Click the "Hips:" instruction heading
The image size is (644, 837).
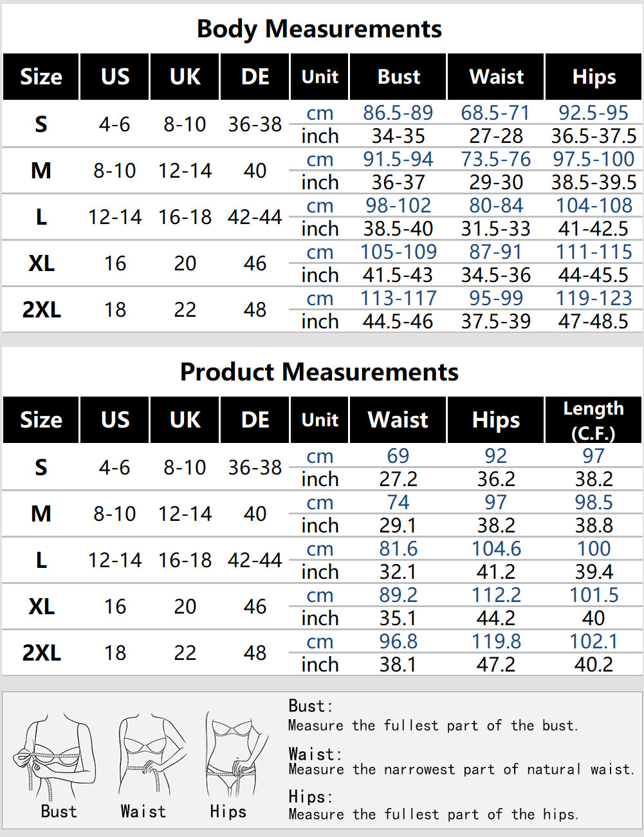click(310, 796)
